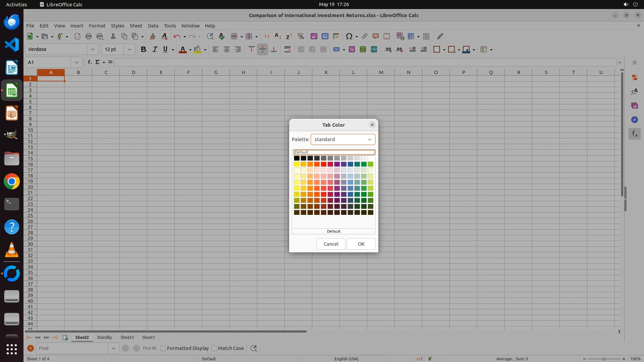Image resolution: width=644 pixels, height=362 pixels.
Task: Click the Format as Percent icon
Action: pyautogui.click(x=352, y=50)
